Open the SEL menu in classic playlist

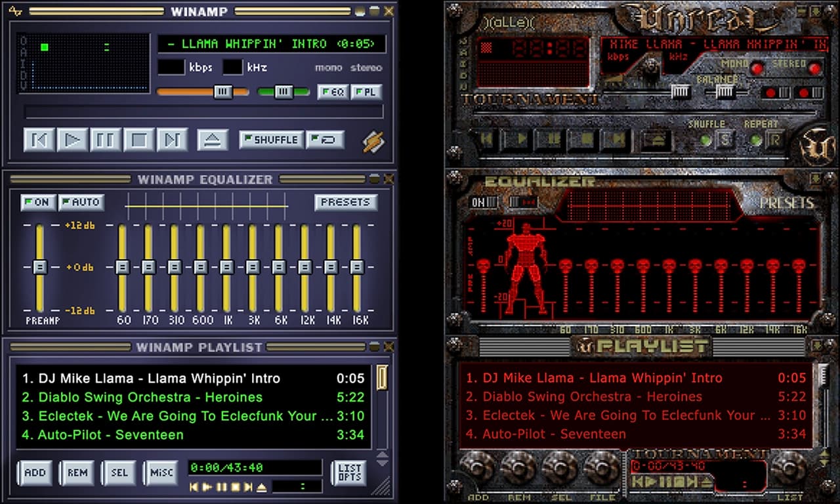click(x=119, y=472)
